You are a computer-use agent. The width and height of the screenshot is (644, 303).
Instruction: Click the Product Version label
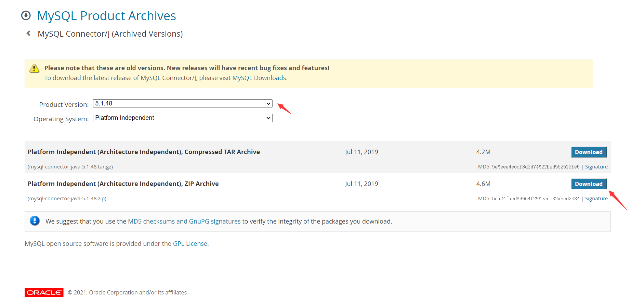tap(64, 104)
